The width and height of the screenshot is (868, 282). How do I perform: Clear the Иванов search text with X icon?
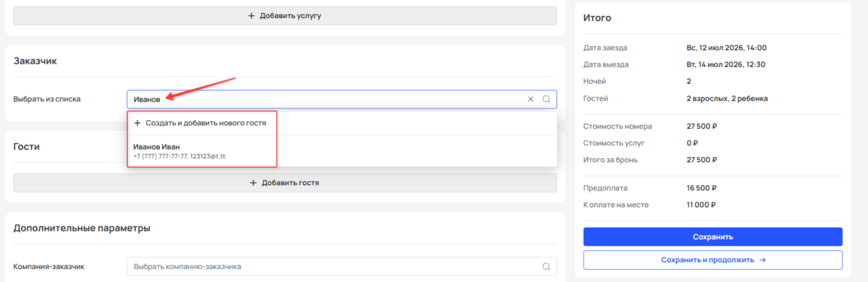530,99
